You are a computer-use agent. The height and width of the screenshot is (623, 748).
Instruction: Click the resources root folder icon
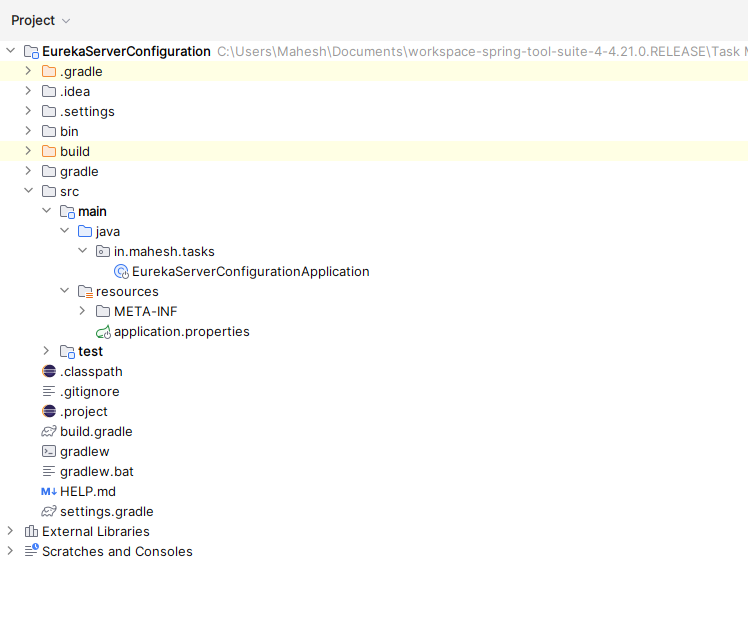[85, 291]
